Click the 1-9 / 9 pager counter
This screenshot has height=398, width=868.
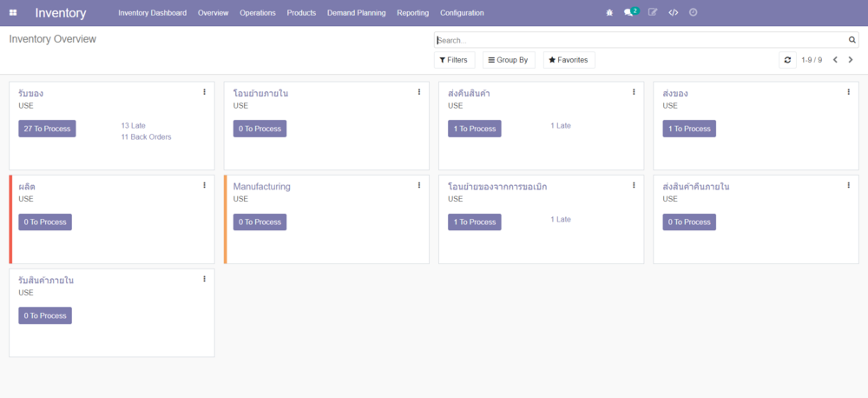pos(812,60)
